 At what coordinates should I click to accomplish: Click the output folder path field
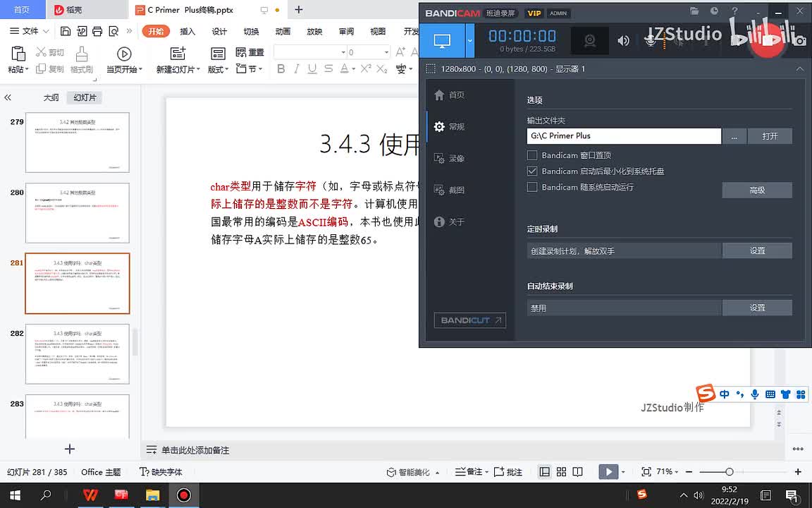click(624, 135)
